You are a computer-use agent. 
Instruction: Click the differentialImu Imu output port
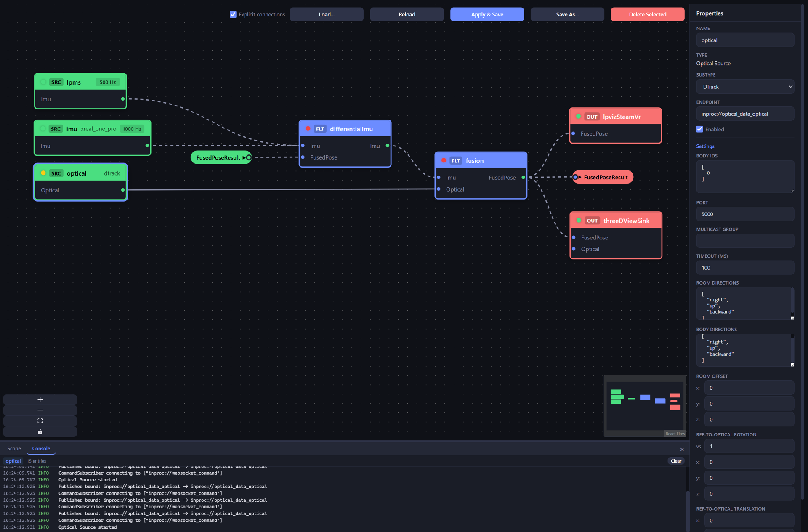388,146
